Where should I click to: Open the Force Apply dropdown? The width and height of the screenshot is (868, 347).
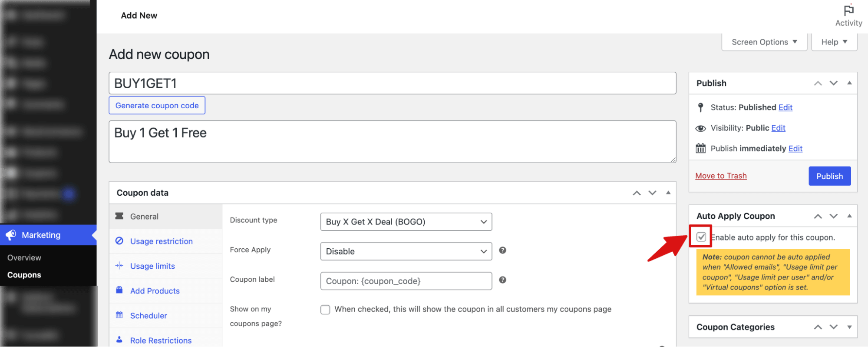point(406,251)
